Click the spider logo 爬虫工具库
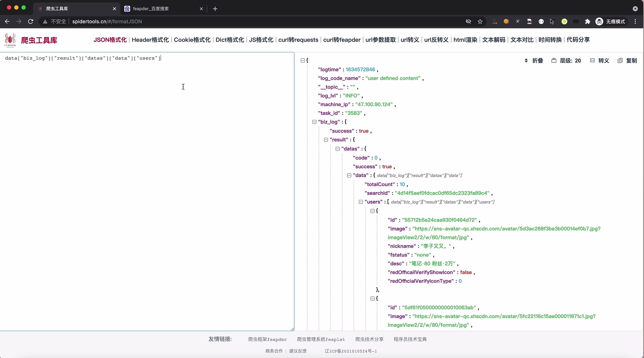The image size is (644, 358). pos(31,40)
